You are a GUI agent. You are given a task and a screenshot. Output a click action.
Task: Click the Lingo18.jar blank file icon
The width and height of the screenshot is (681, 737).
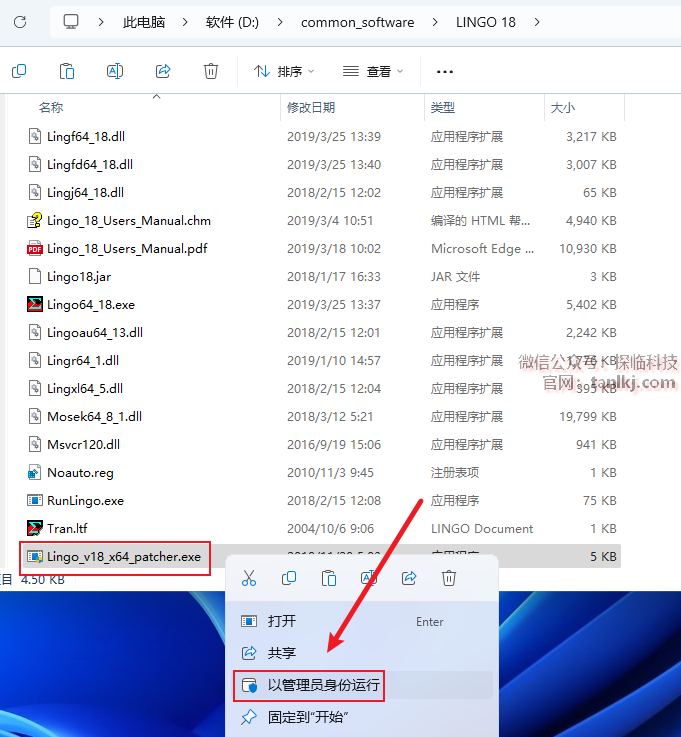(x=35, y=276)
